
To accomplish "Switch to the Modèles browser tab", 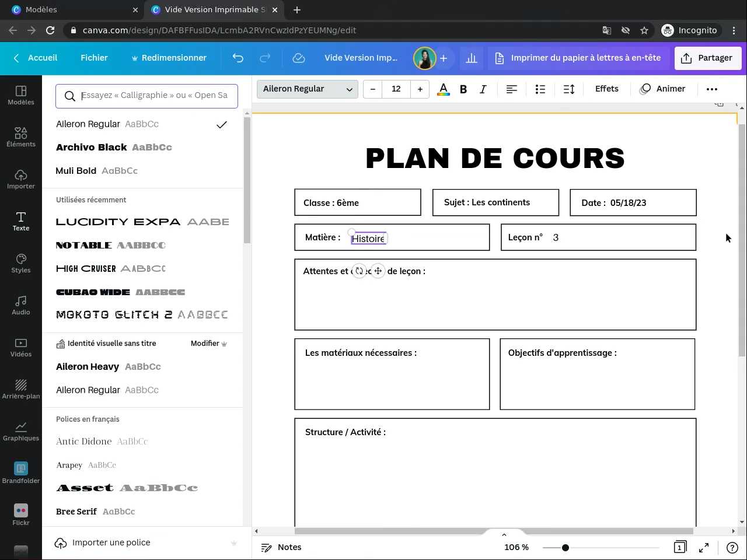I will point(73,10).
